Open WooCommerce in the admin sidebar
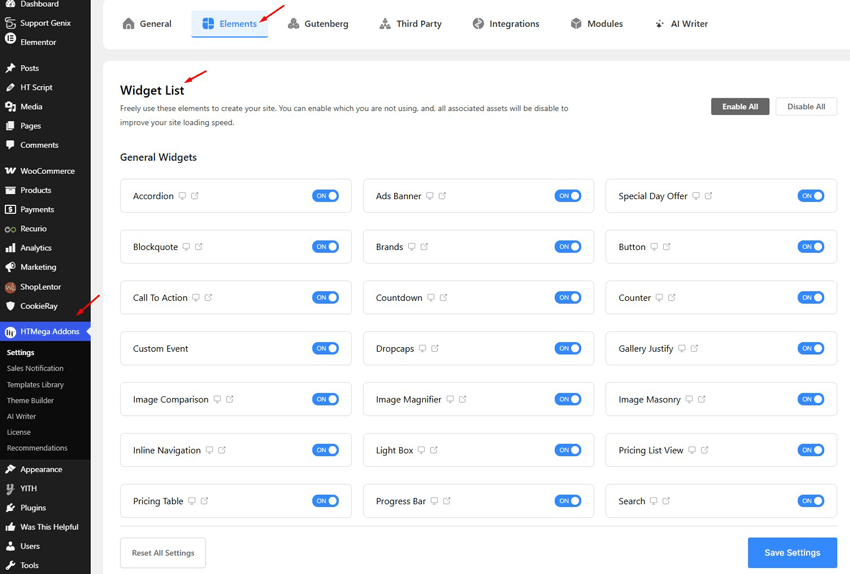850x574 pixels. click(x=45, y=171)
